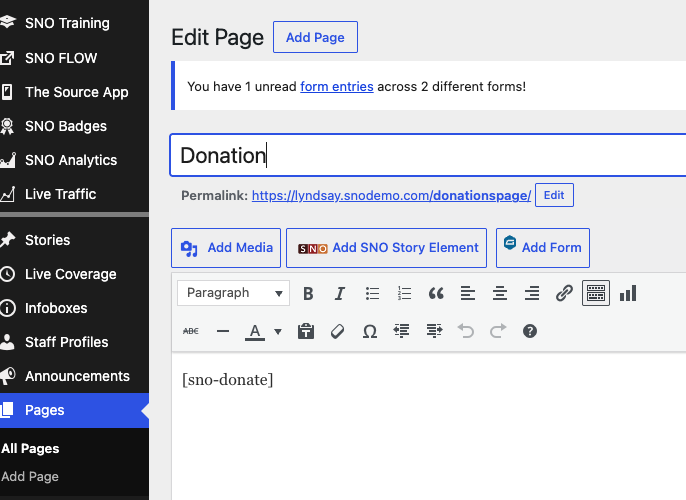The width and height of the screenshot is (686, 500).
Task: Click the text color icon
Action: (255, 332)
